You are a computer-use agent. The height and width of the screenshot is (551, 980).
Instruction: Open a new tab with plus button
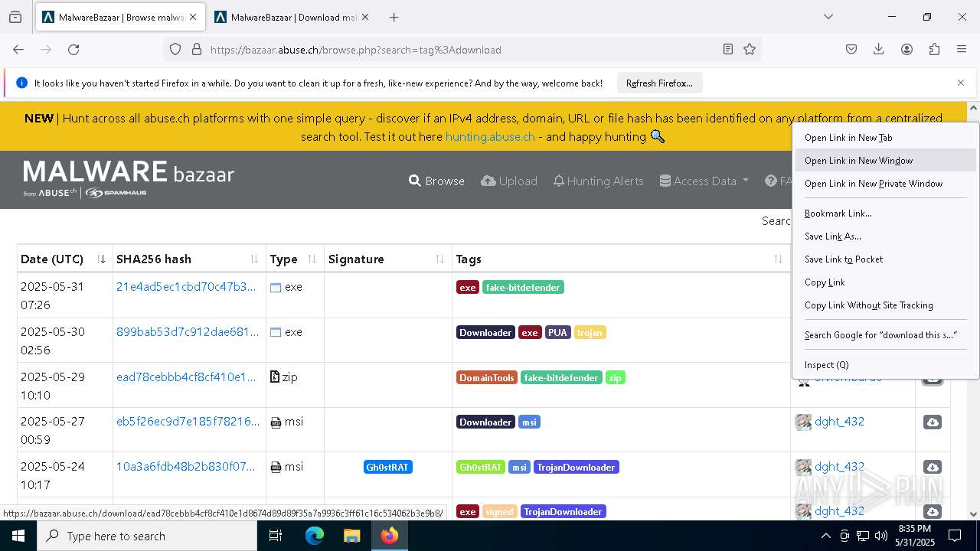coord(394,17)
